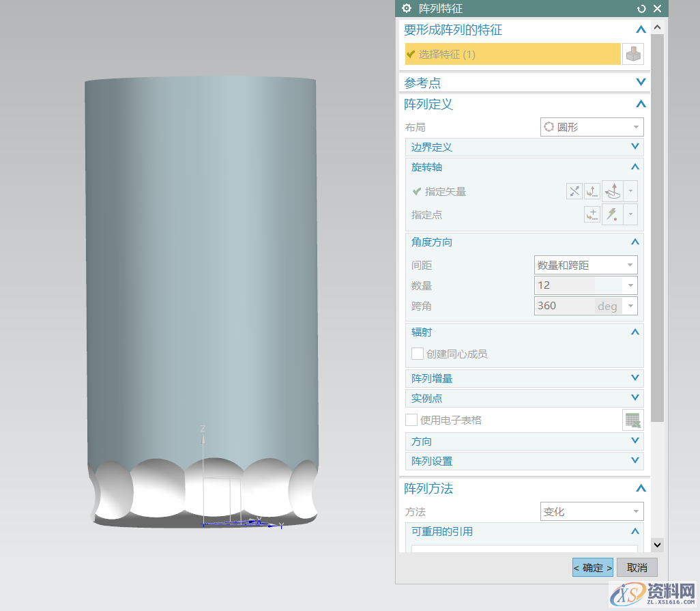
Task: Click the inferred point icon
Action: (x=613, y=215)
